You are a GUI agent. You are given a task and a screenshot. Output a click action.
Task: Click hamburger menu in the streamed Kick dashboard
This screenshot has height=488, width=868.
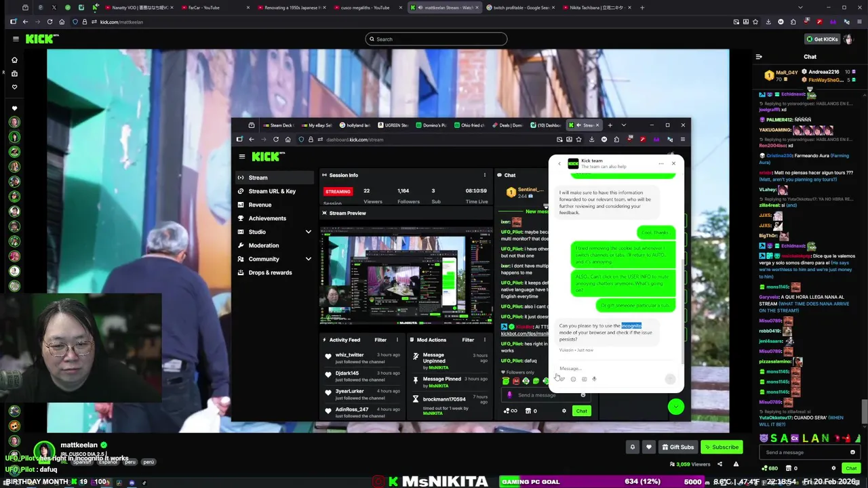tap(241, 157)
